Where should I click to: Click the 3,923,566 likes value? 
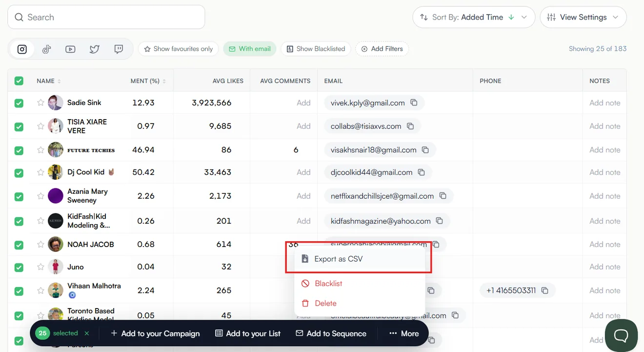[x=212, y=103]
